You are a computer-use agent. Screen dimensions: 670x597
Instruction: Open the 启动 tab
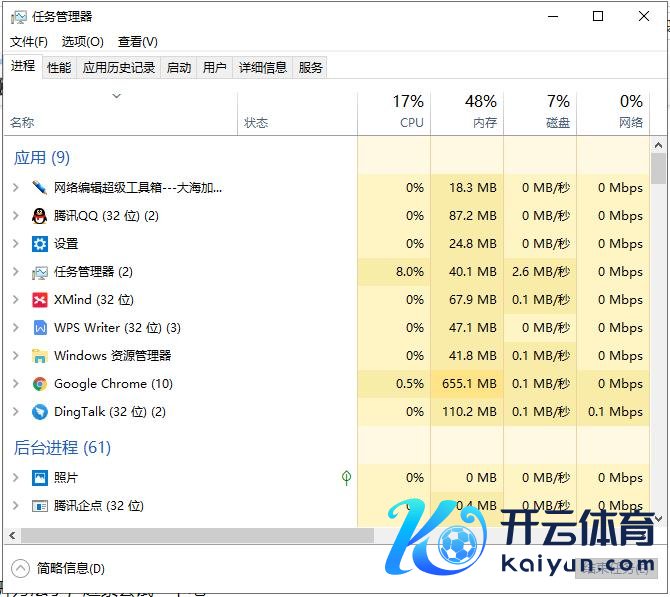(178, 67)
